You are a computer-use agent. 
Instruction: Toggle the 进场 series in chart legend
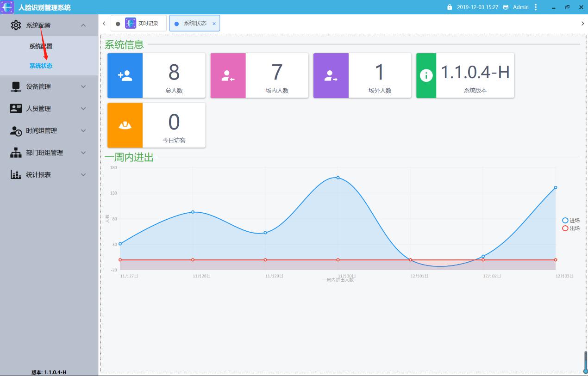click(x=570, y=221)
